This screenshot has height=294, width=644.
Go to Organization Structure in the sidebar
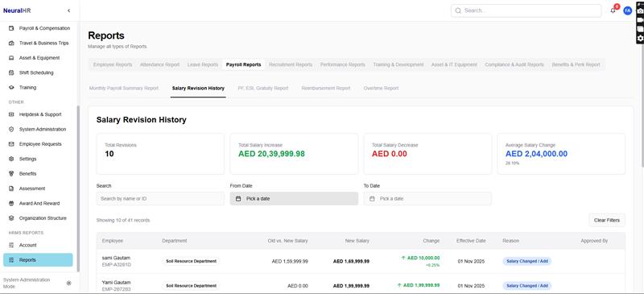point(38,218)
